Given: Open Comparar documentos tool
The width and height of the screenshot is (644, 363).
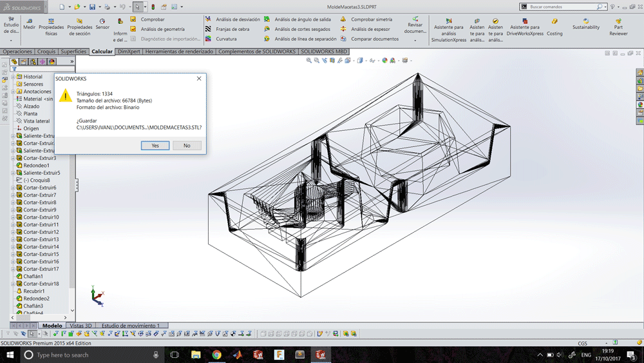Looking at the screenshot, I should [x=369, y=39].
